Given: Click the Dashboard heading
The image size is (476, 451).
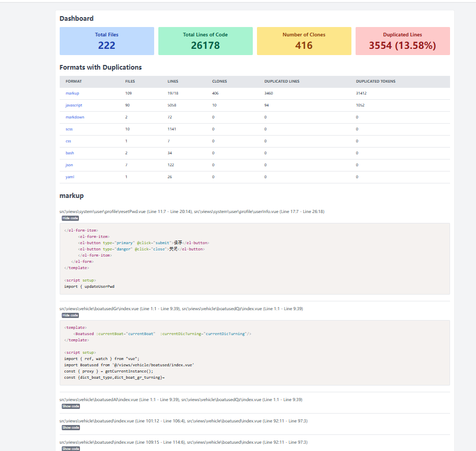Looking at the screenshot, I should (x=76, y=19).
